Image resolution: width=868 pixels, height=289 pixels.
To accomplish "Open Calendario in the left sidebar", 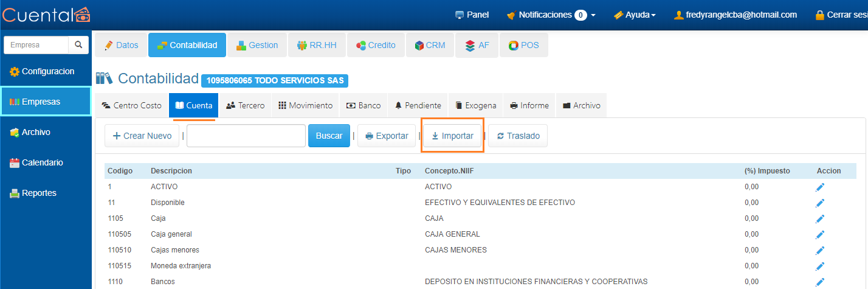I will coord(43,162).
